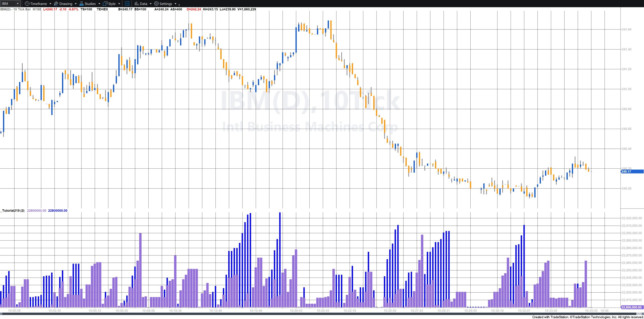Viewport: 644px width, 319px height.
Task: Click the "V=1,660,229" volume value
Action: (x=247, y=9)
